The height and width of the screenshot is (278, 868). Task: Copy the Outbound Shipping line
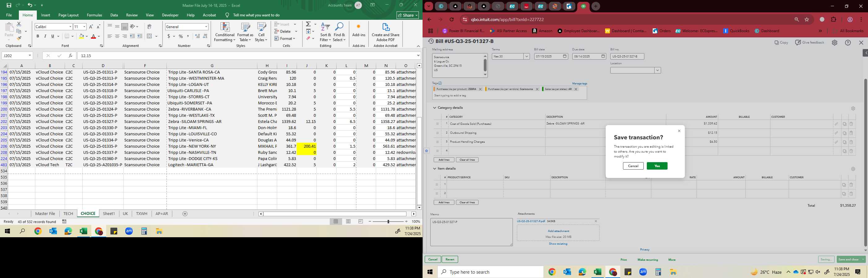click(844, 133)
